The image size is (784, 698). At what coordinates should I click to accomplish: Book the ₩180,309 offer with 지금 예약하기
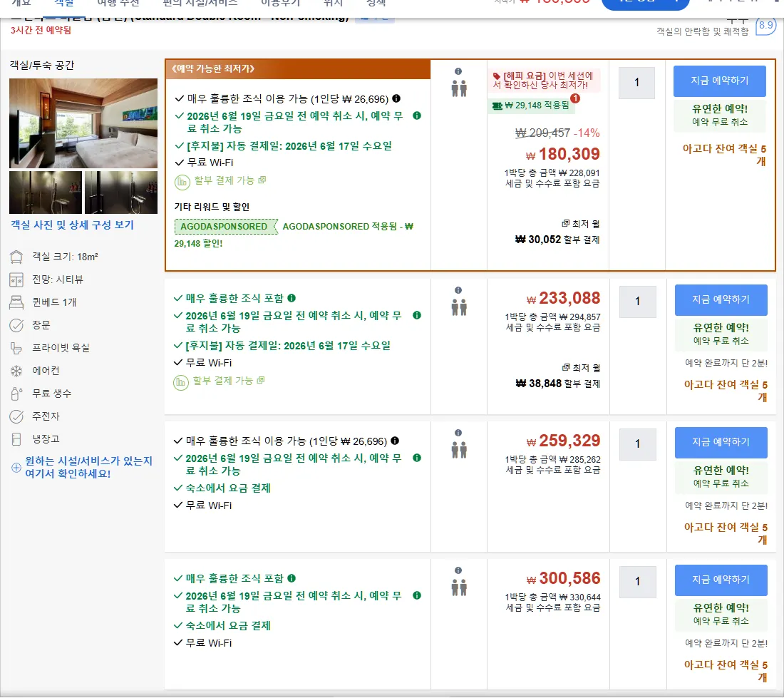[x=720, y=81]
